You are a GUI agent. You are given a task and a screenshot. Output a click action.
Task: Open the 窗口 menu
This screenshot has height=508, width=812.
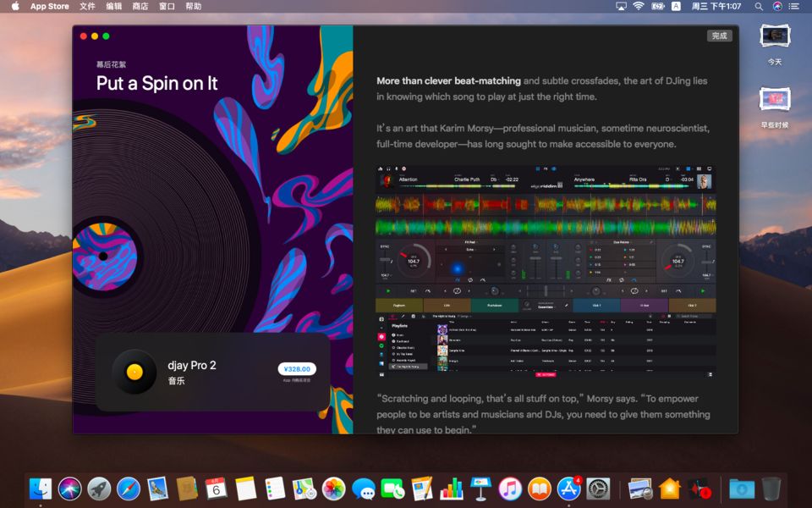pos(167,6)
